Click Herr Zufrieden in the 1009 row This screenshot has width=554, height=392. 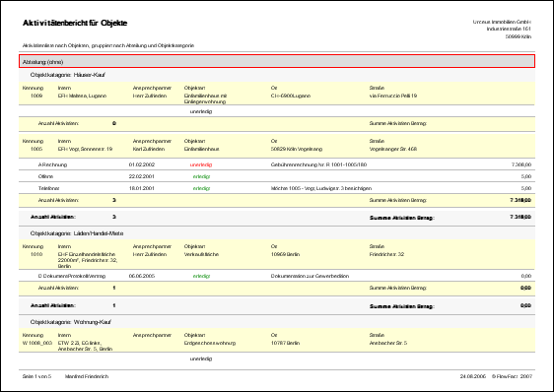click(x=150, y=96)
